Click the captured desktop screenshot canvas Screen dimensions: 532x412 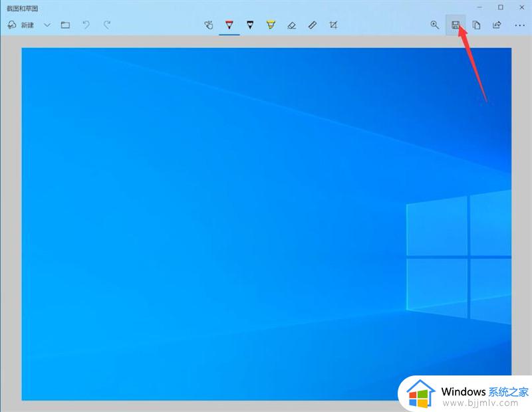coord(267,224)
